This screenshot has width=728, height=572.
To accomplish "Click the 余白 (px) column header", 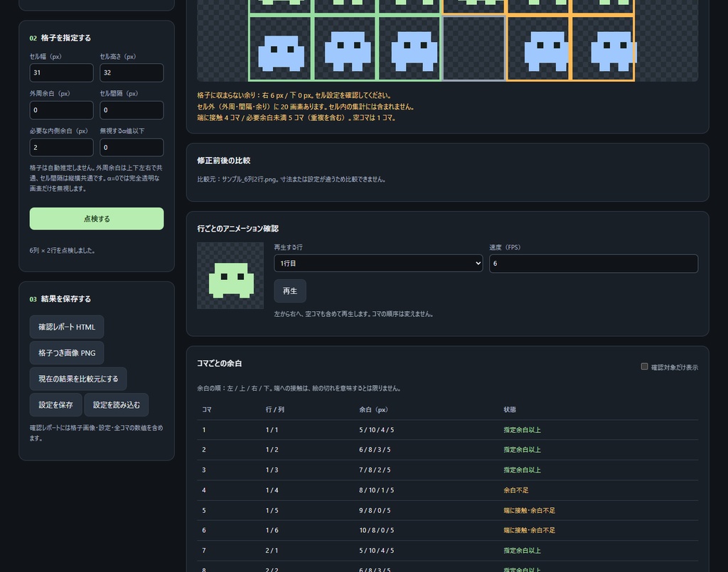I will coord(373,409).
